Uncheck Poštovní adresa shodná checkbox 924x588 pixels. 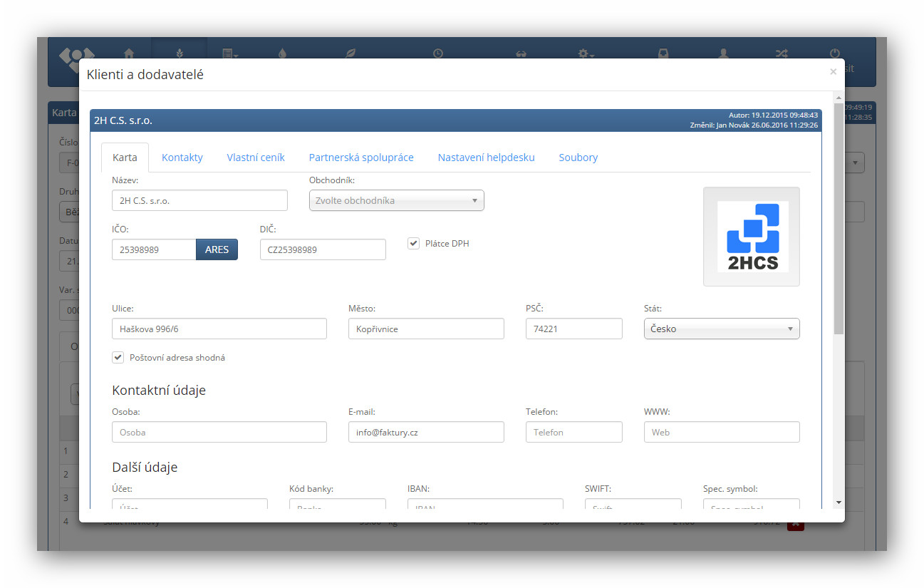(x=118, y=358)
